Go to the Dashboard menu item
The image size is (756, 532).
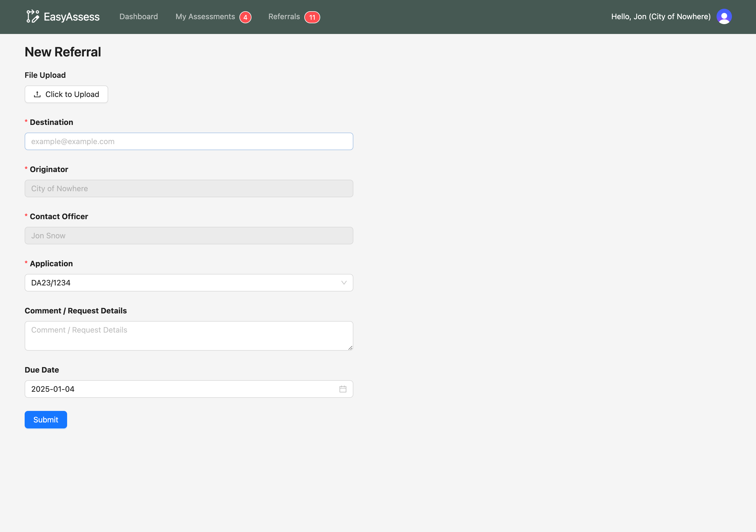[x=139, y=16]
